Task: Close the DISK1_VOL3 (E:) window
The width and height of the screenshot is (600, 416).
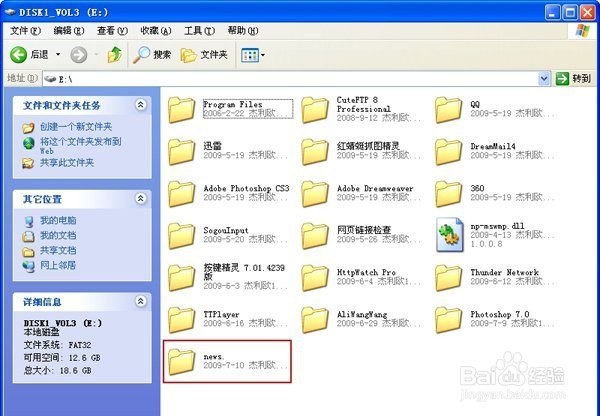Action: tap(587, 13)
